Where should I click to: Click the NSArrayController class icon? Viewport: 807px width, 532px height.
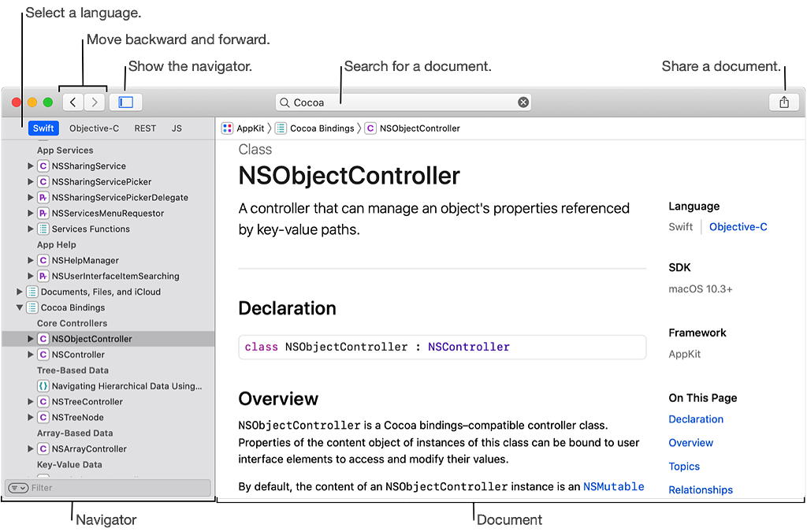[x=43, y=449]
